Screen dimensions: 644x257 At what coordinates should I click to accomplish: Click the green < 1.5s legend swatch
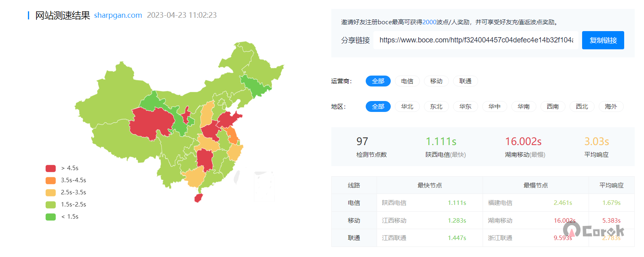pyautogui.click(x=51, y=217)
